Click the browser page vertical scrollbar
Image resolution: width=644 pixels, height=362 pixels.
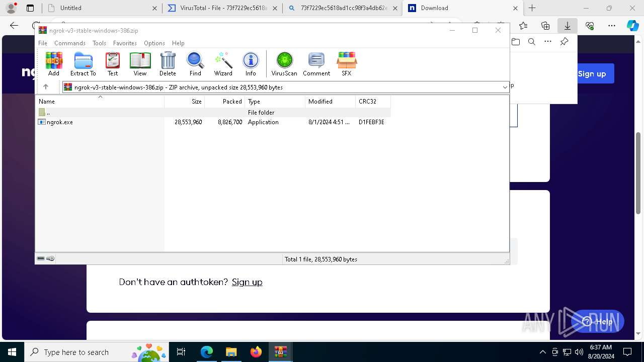tap(638, 173)
